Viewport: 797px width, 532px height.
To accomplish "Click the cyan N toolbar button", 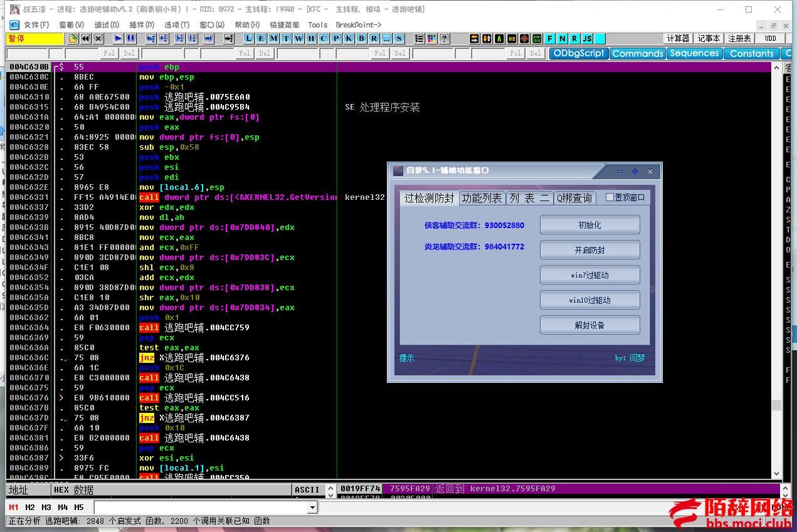I will (562, 38).
